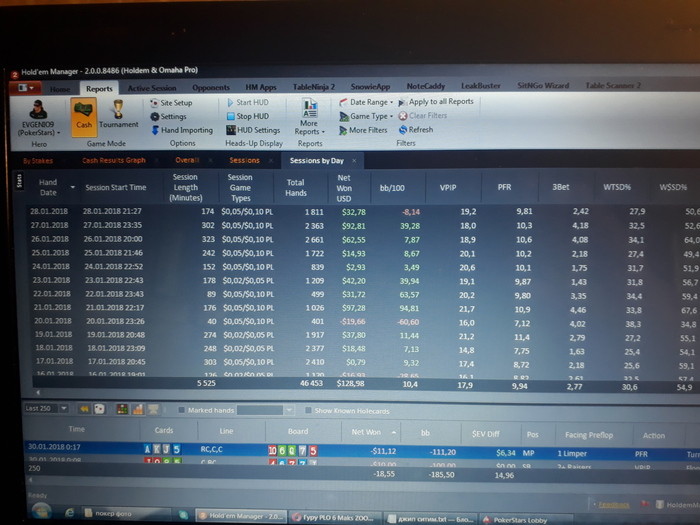Switch to the Sessions report tab
This screenshot has height=525, width=700.
[x=245, y=160]
